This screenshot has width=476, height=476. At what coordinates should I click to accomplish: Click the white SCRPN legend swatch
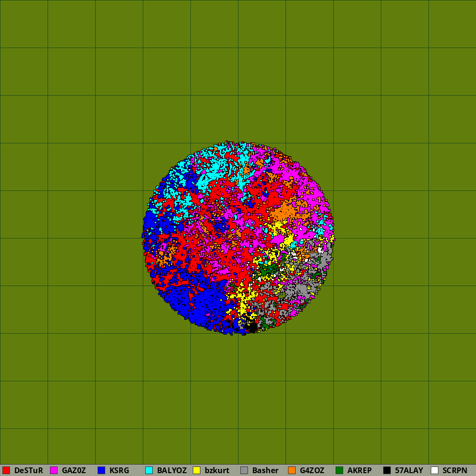435,470
